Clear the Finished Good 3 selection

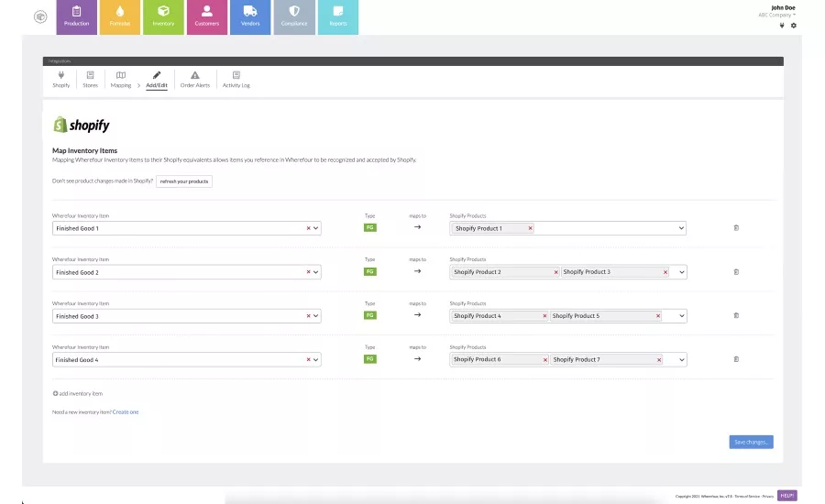tap(308, 316)
